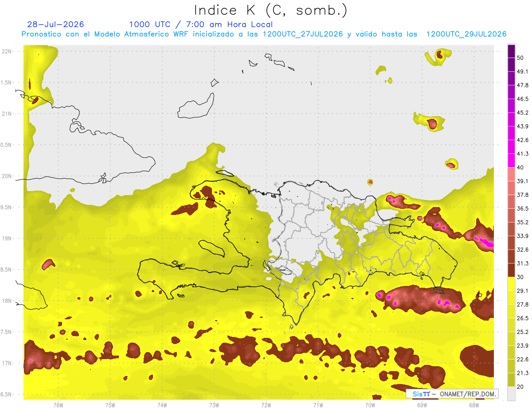Click the color scale value '50'
This screenshot has height=411, width=532.
pyautogui.click(x=520, y=57)
